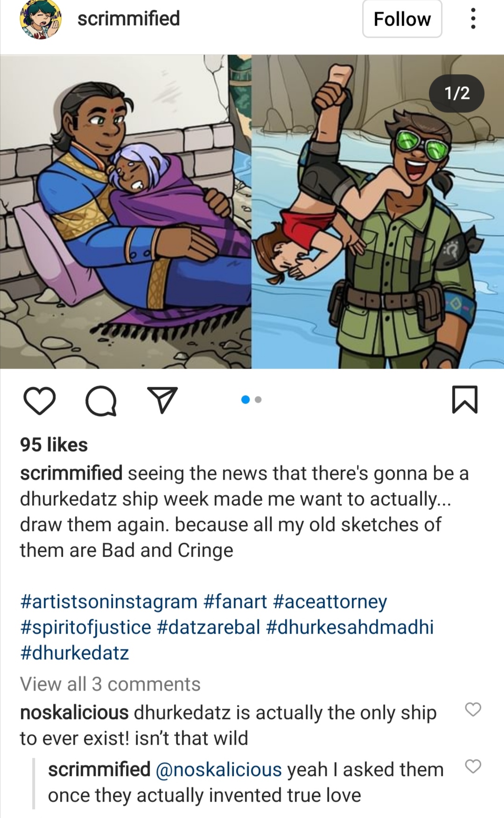The height and width of the screenshot is (818, 504).
Task: Like scrimmified's reply comment
Action: click(x=473, y=766)
